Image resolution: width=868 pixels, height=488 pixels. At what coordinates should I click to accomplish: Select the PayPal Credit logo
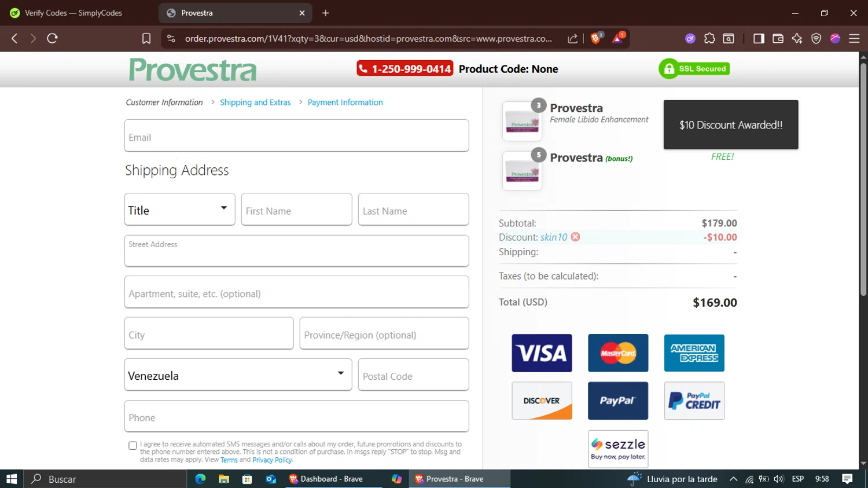click(x=694, y=401)
